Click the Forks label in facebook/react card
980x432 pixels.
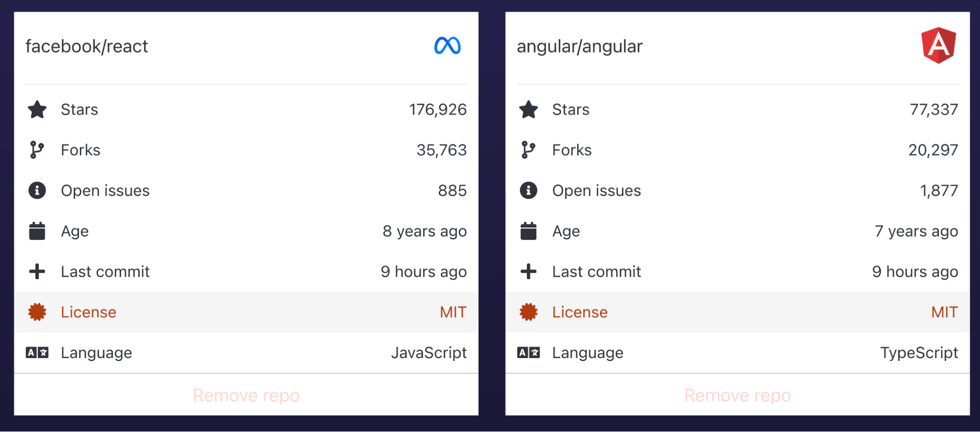coord(81,150)
